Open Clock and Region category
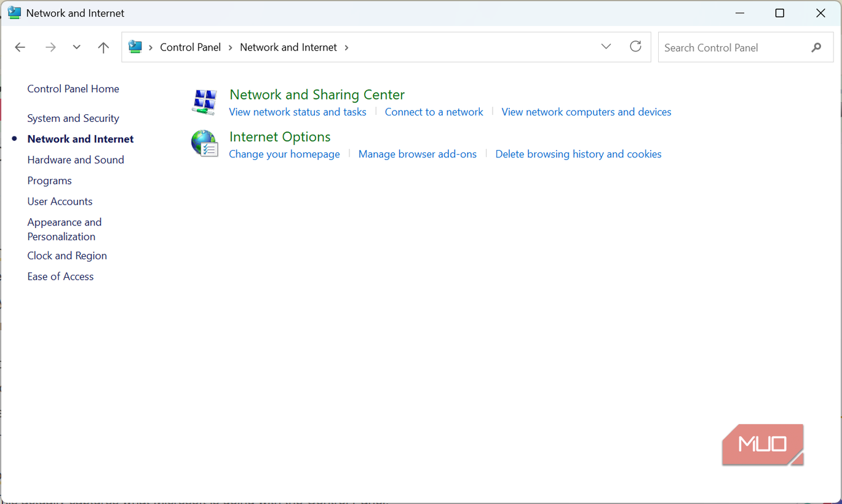The width and height of the screenshot is (842, 504). tap(67, 256)
